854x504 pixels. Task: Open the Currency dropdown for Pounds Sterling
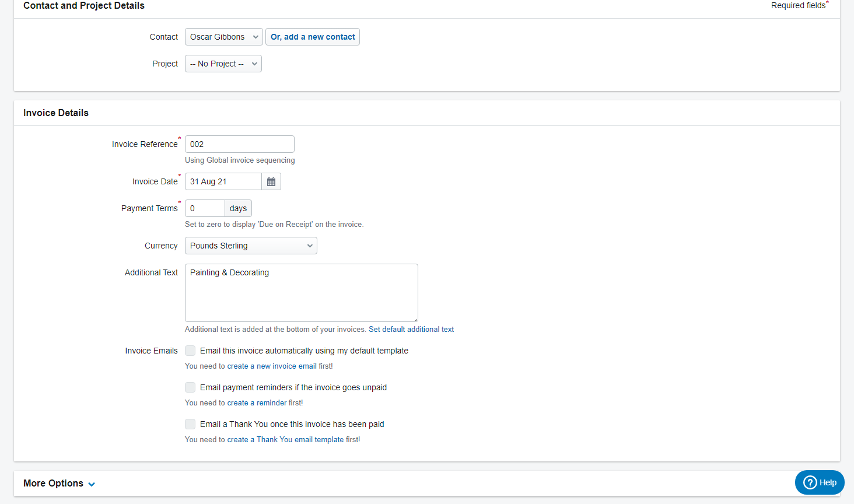(250, 246)
